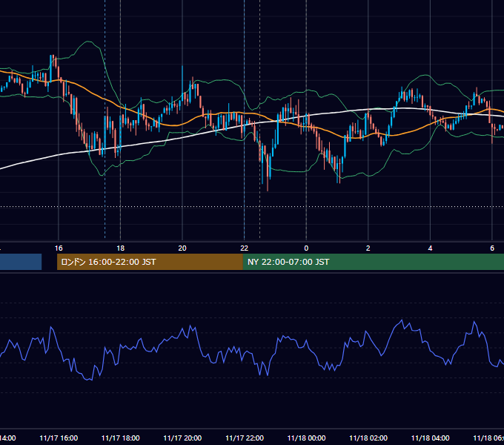Screen dimensions: 504x445
Task: Click the 18 hour axis label
Action: click(120, 248)
